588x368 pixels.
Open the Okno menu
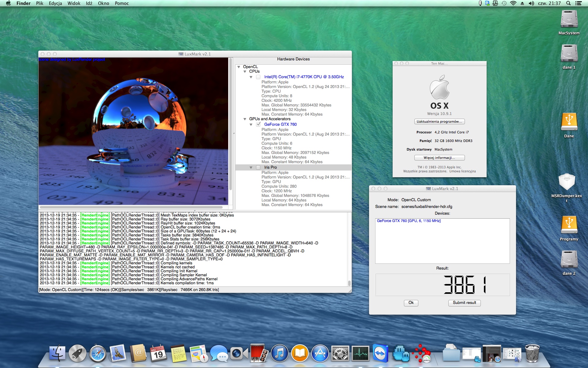tap(104, 3)
